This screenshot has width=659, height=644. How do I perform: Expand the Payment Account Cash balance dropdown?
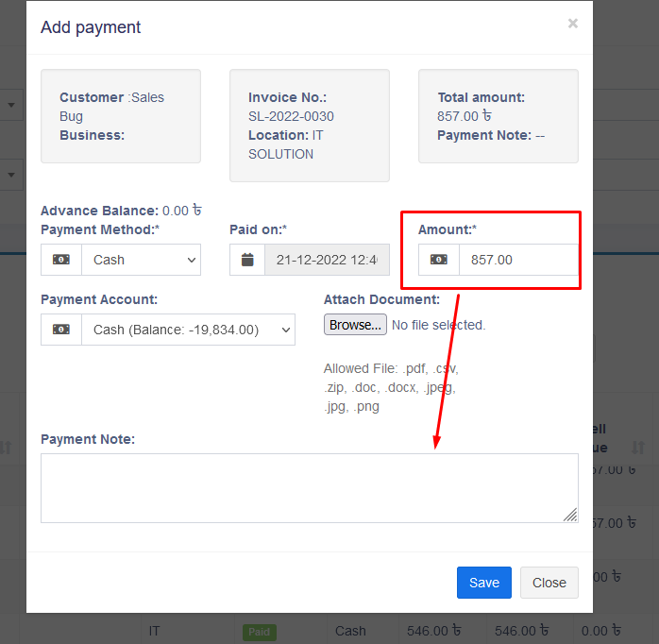(x=188, y=330)
